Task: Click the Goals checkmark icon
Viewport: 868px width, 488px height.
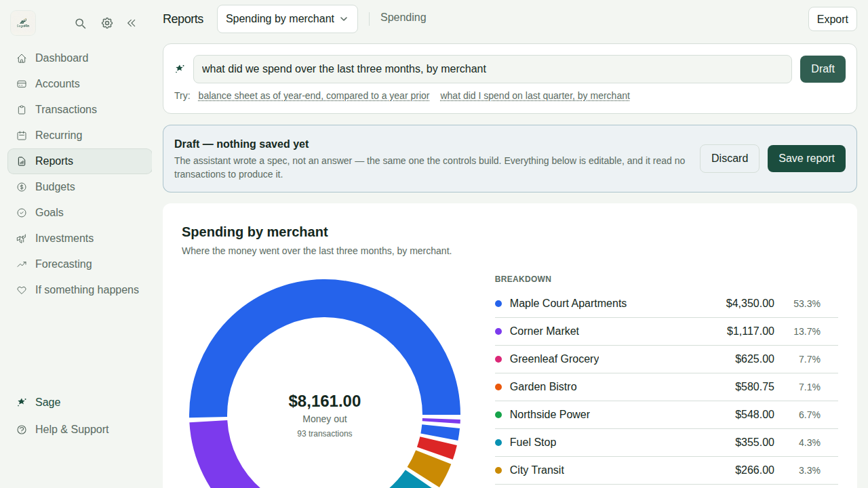Action: point(22,213)
